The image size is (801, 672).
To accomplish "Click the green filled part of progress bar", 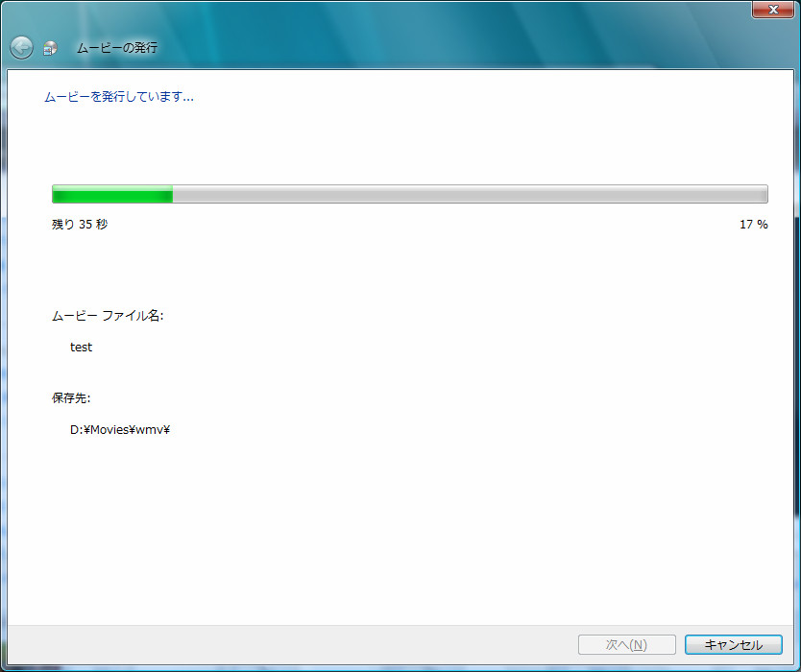I will coord(110,195).
